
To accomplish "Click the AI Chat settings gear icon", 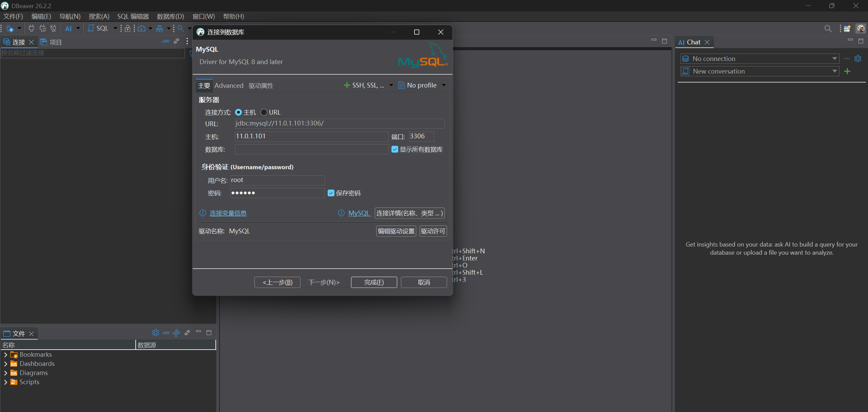I will pos(858,59).
